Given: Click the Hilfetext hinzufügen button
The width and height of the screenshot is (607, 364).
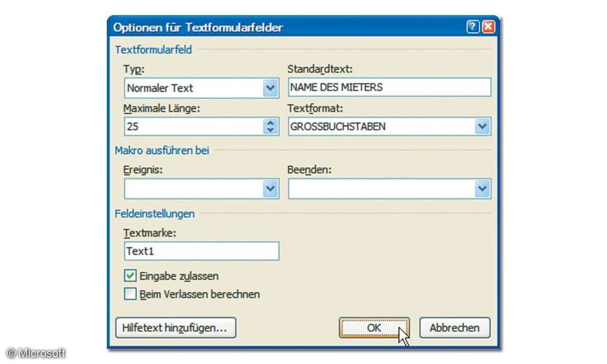Looking at the screenshot, I should click(x=176, y=328).
